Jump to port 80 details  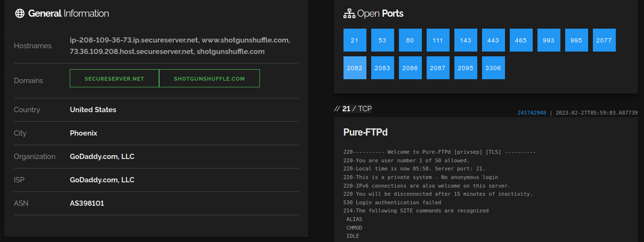(x=410, y=40)
